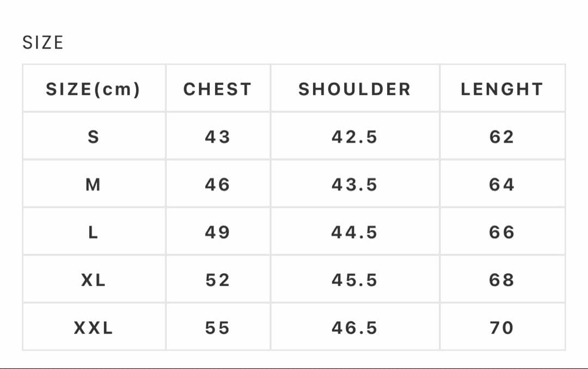Select length value 62 for size S
This screenshot has height=369, width=588.
501,137
